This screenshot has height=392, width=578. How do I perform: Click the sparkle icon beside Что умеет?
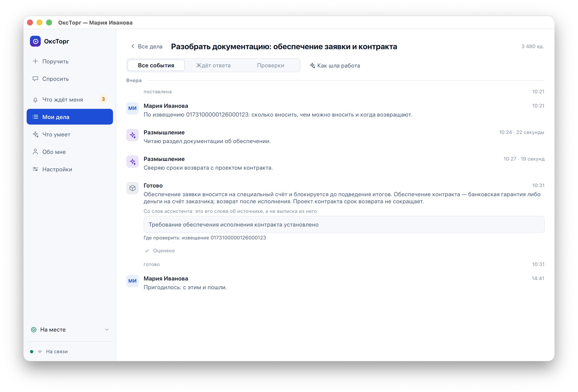tap(35, 134)
